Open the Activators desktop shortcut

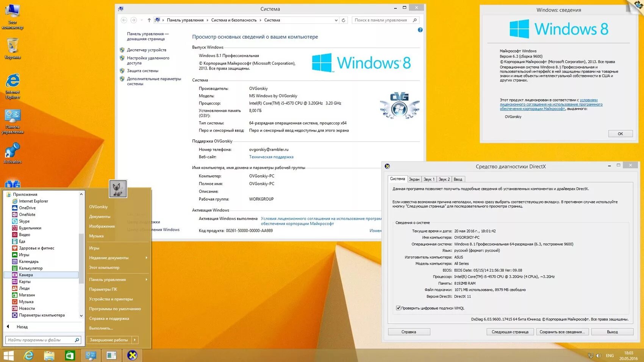click(x=13, y=153)
